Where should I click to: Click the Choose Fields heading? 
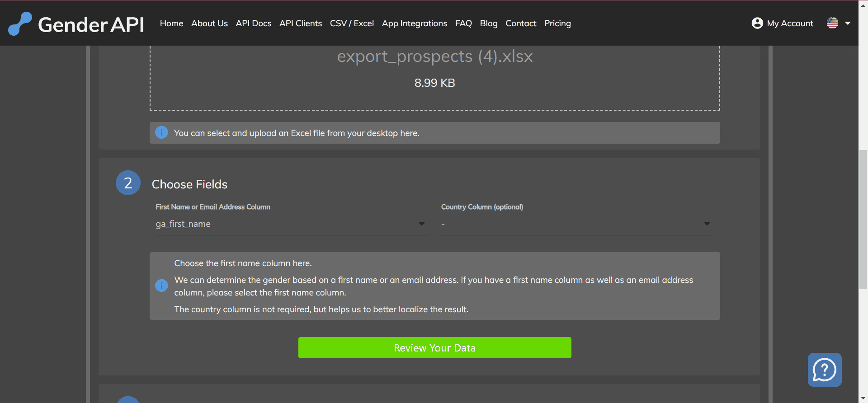(x=189, y=184)
